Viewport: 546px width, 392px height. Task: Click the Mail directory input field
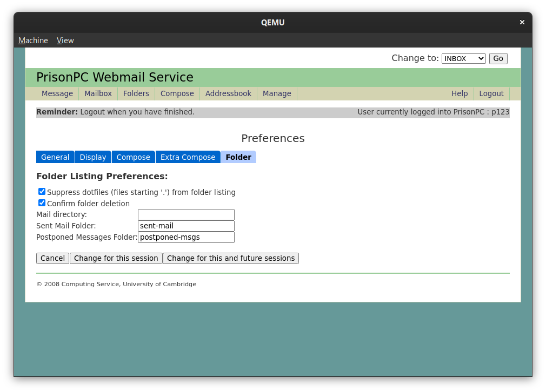click(187, 214)
